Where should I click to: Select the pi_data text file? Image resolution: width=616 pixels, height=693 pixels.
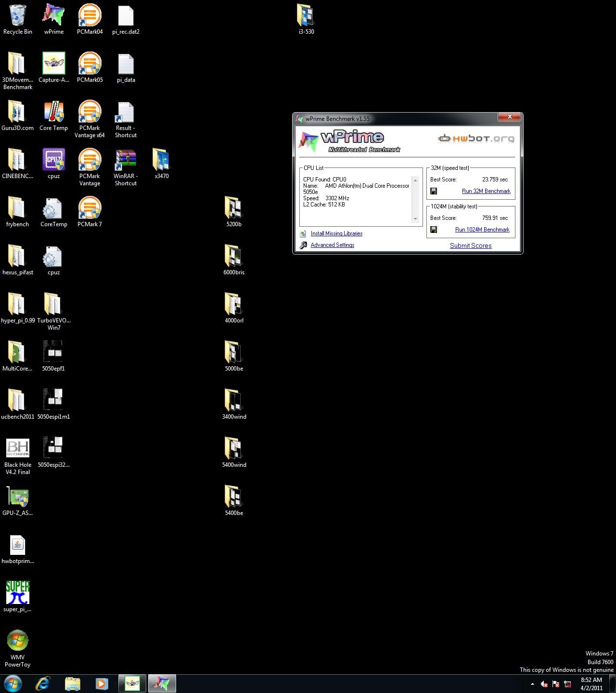click(126, 64)
